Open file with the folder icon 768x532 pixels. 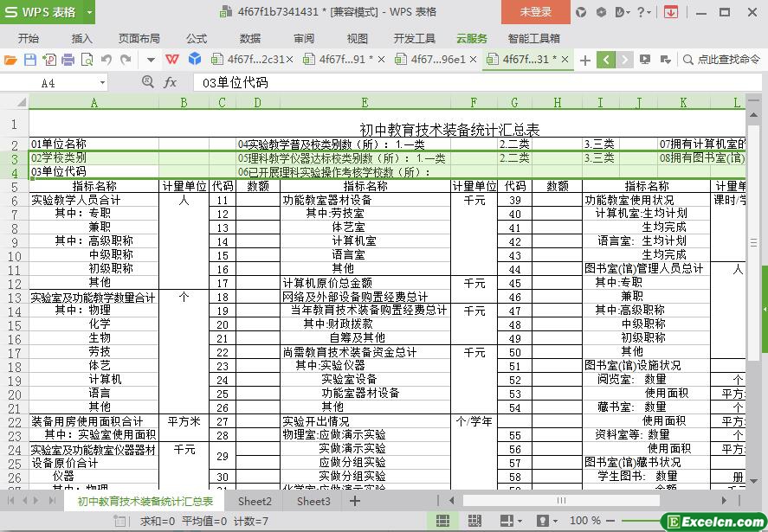10,60
